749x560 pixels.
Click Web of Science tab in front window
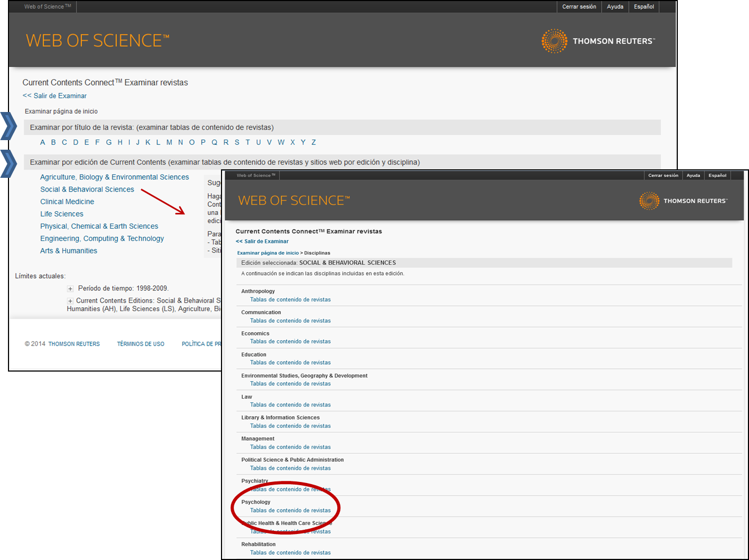point(256,176)
